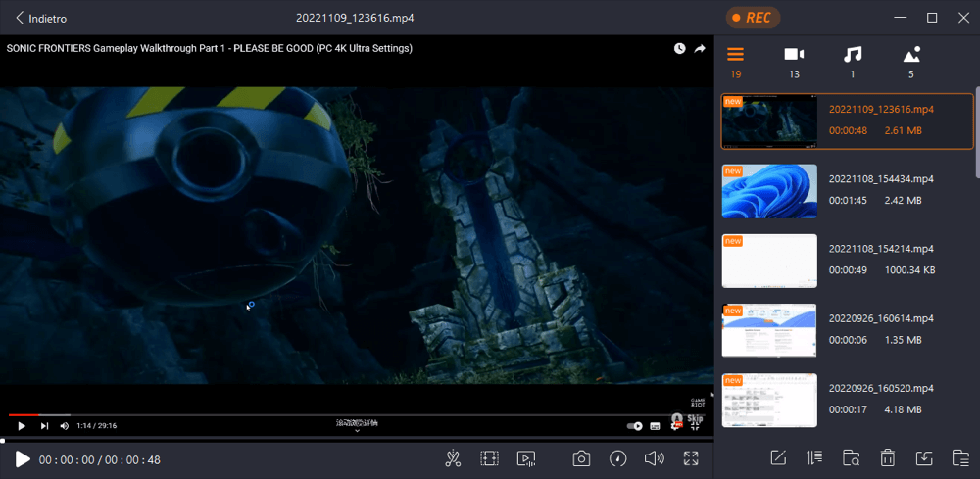Image resolution: width=980 pixels, height=479 pixels.
Task: Click file name 20220926_160614.mp4
Action: [x=881, y=318]
